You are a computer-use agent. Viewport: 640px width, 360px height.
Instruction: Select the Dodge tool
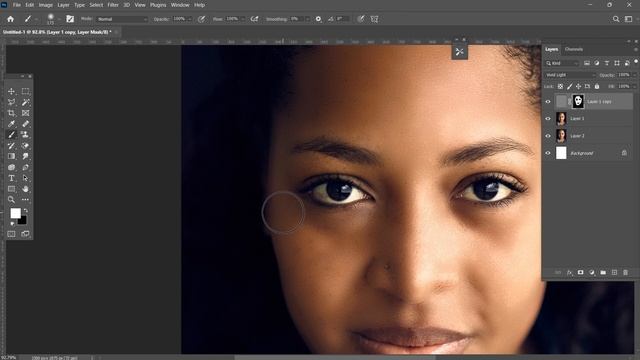tap(11, 167)
